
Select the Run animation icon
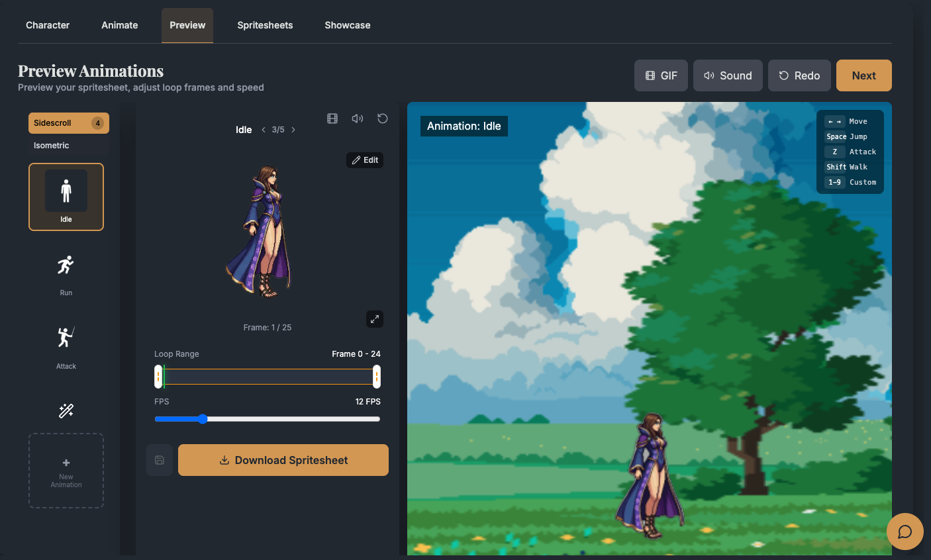(66, 266)
